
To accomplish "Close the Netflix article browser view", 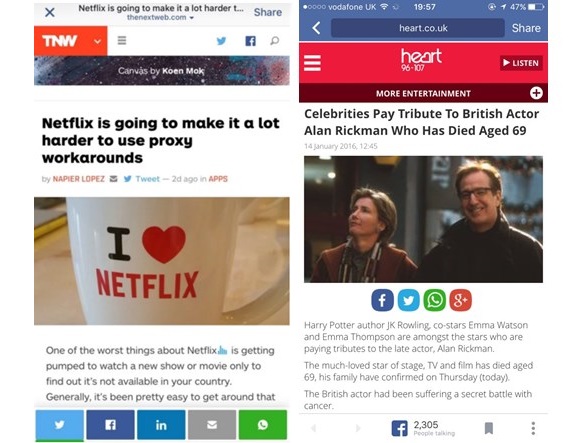I will pos(50,12).
